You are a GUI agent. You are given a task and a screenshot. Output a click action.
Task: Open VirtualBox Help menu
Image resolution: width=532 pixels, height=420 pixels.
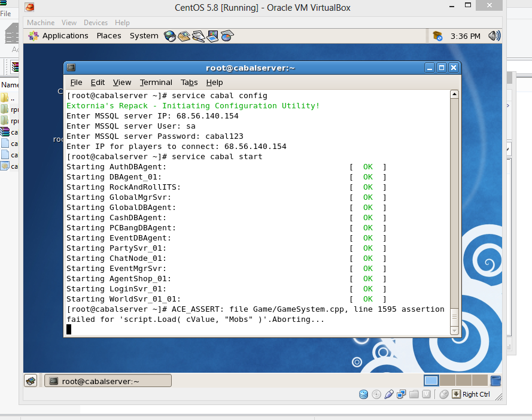pyautogui.click(x=122, y=22)
